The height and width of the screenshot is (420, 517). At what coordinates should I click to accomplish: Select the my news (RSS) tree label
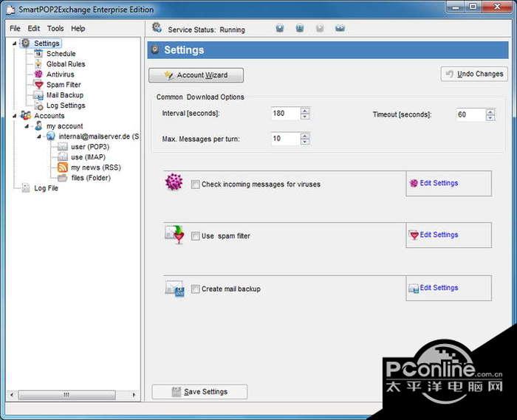pyautogui.click(x=96, y=168)
